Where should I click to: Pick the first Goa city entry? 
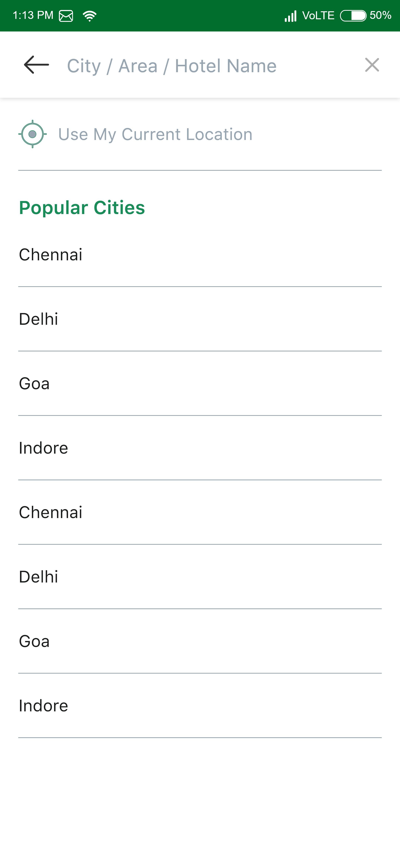coord(34,383)
